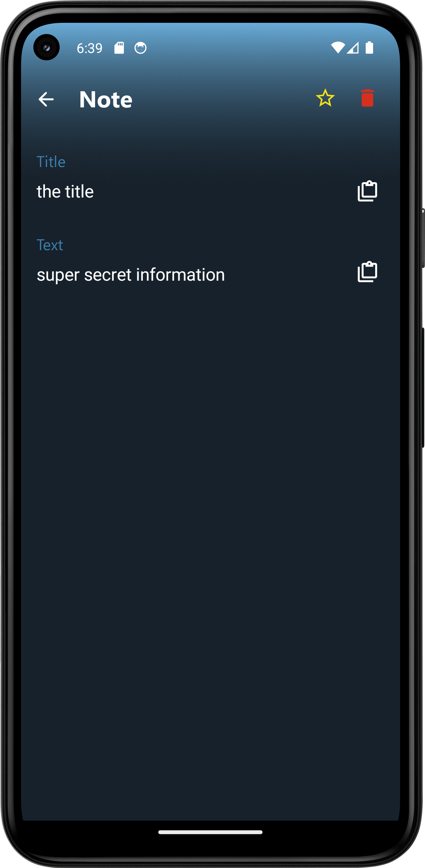The height and width of the screenshot is (868, 425).
Task: Toggle the yellow favorite star
Action: coord(325,98)
